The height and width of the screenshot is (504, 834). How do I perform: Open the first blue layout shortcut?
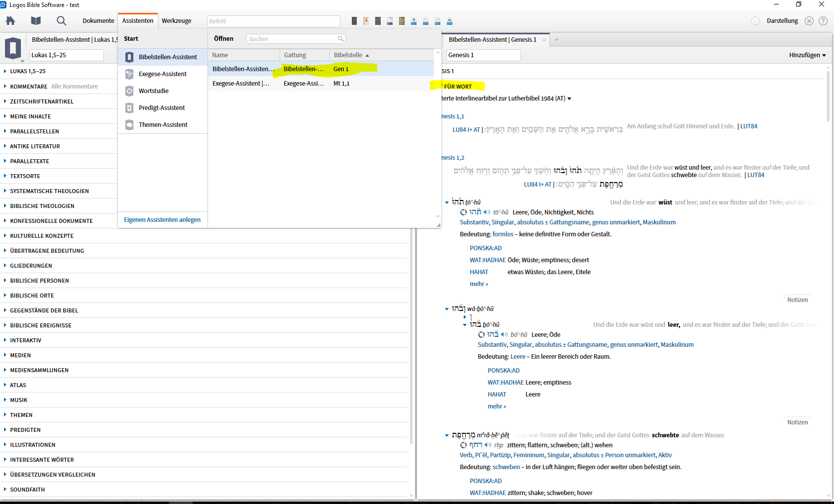pos(414,21)
